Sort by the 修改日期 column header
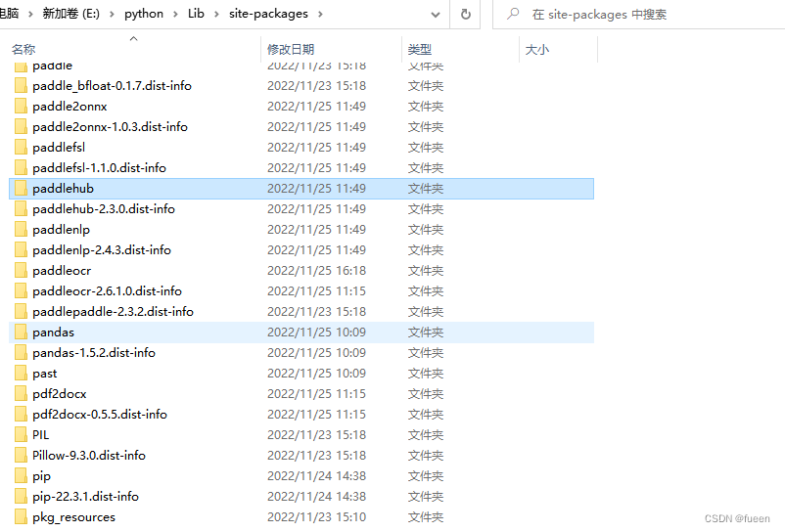This screenshot has width=785, height=532. pyautogui.click(x=291, y=50)
